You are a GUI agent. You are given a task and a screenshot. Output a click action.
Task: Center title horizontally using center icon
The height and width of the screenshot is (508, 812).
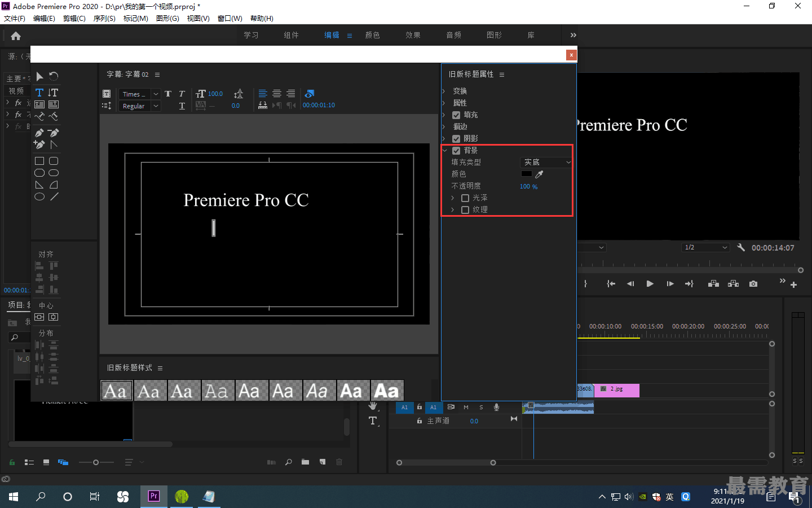pos(39,317)
